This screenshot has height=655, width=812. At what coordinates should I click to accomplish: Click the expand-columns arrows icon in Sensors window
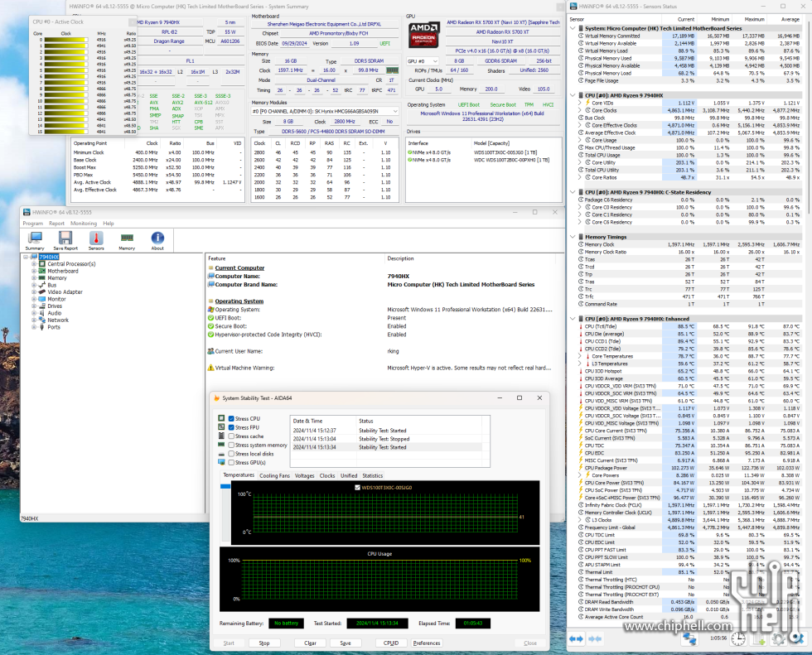(577, 639)
